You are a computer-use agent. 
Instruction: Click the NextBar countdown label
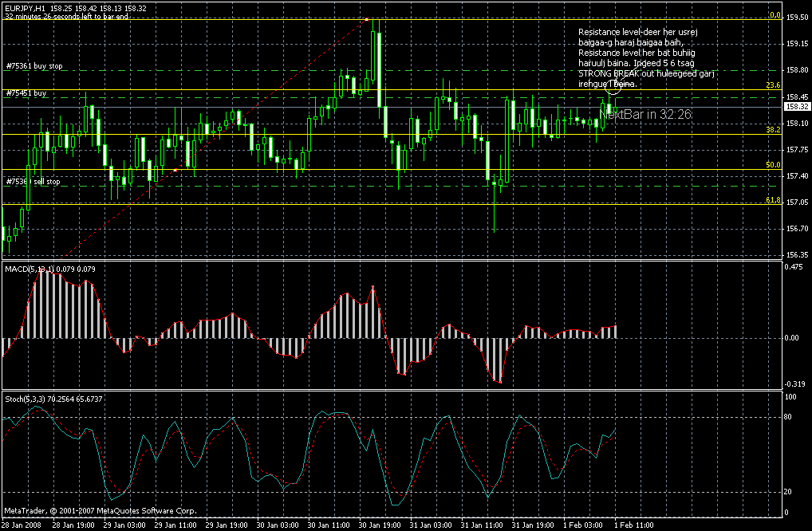646,115
